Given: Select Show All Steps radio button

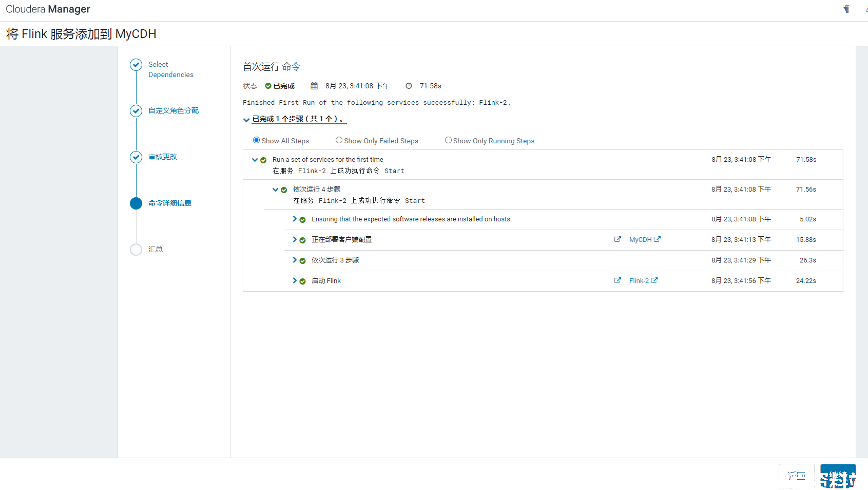Looking at the screenshot, I should 257,140.
